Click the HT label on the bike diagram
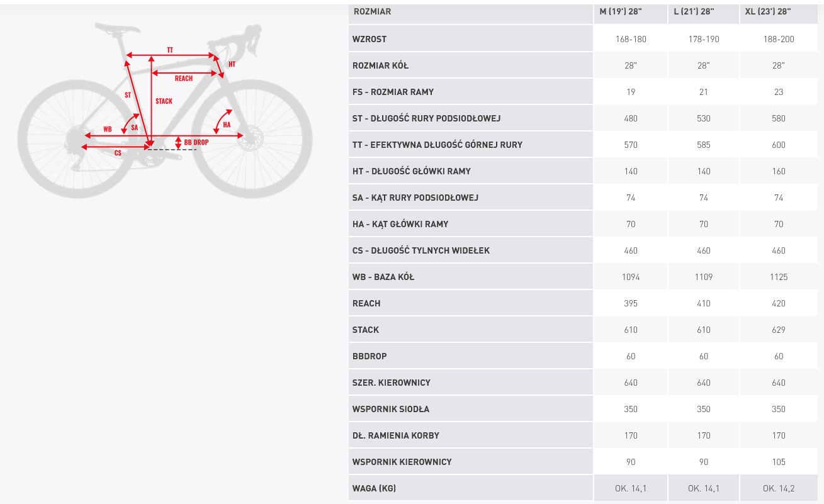Screen dimensions: 824x504 (x=232, y=64)
